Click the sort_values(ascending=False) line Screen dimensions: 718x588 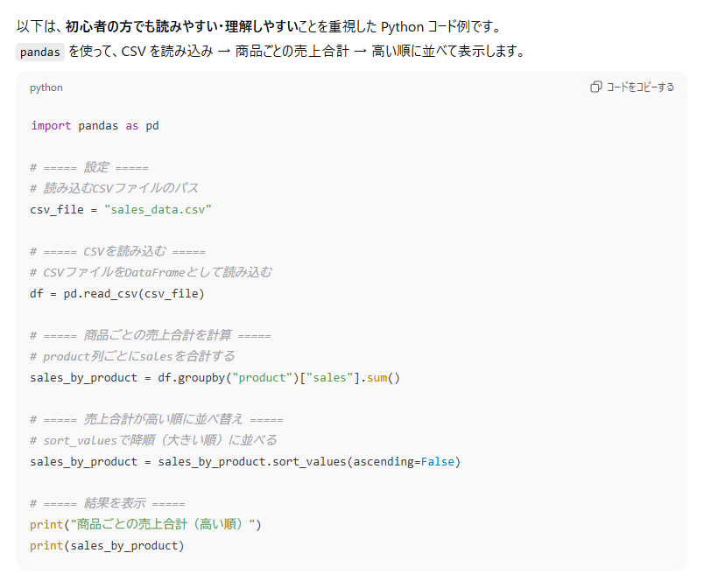(244, 461)
